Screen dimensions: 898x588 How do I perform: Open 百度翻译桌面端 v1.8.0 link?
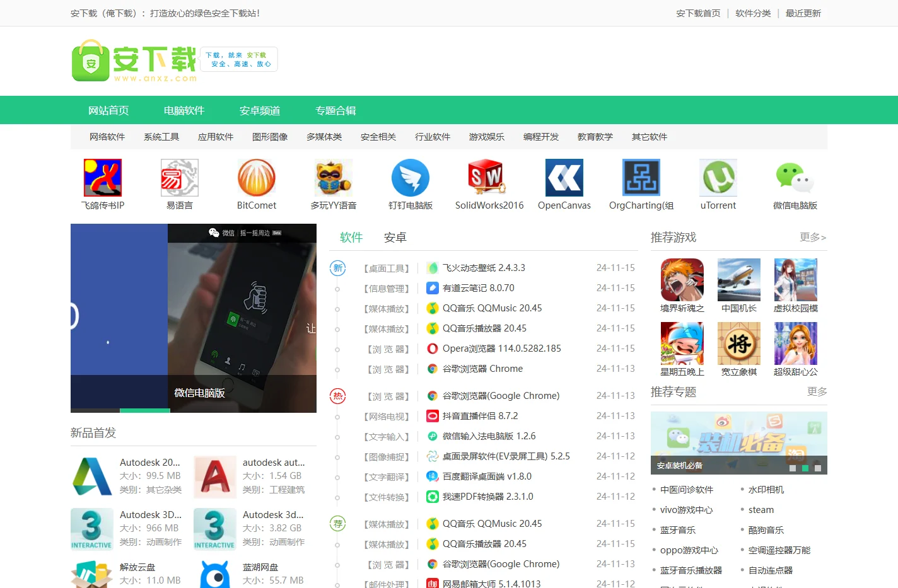tap(487, 476)
